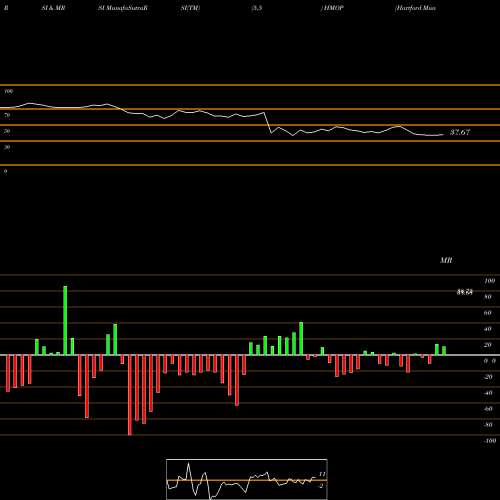Image resolution: width=500 pixels, height=500 pixels.
Task: Click the 20 label on MR axis
Action: 488,345
